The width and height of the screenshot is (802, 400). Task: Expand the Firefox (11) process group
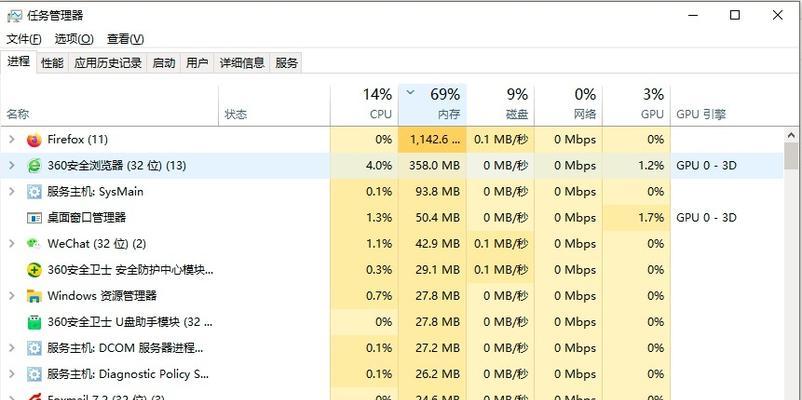coord(12,140)
